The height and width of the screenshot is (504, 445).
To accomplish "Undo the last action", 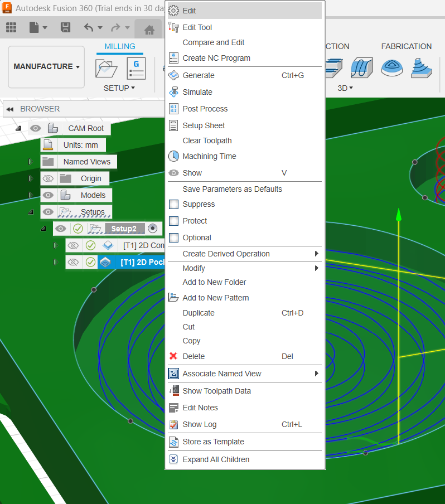I will pos(89,28).
